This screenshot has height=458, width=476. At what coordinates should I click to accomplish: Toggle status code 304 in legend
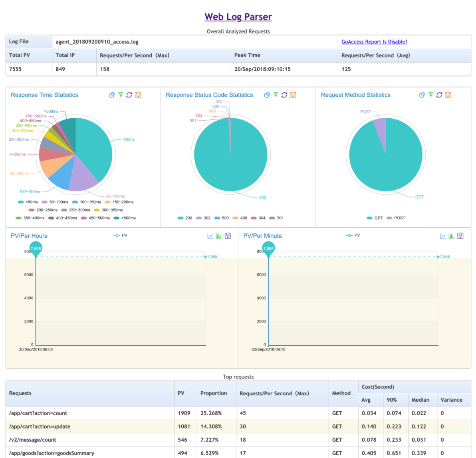coord(258,218)
